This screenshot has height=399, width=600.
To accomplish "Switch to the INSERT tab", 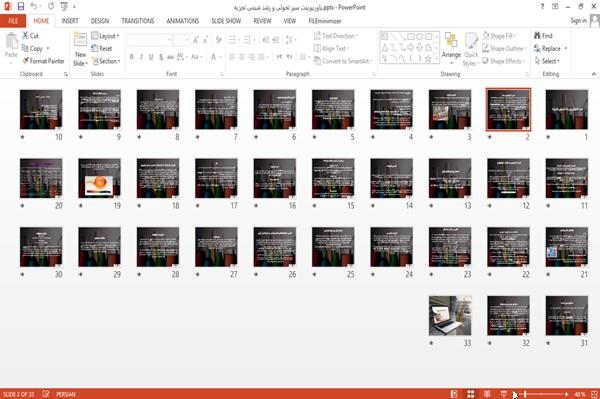I will [x=70, y=21].
